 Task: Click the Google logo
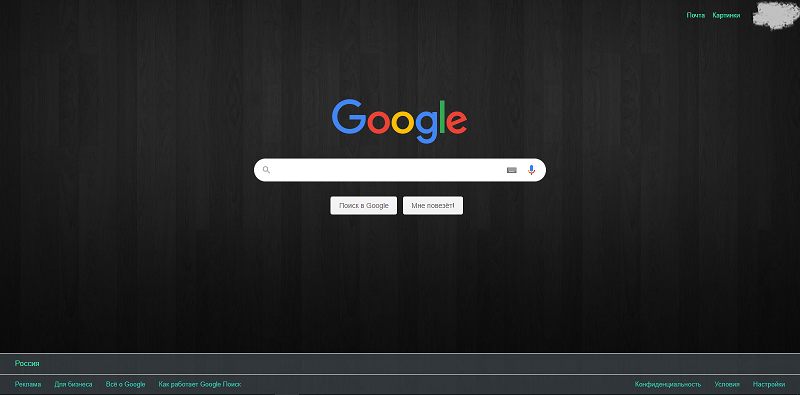(x=399, y=121)
